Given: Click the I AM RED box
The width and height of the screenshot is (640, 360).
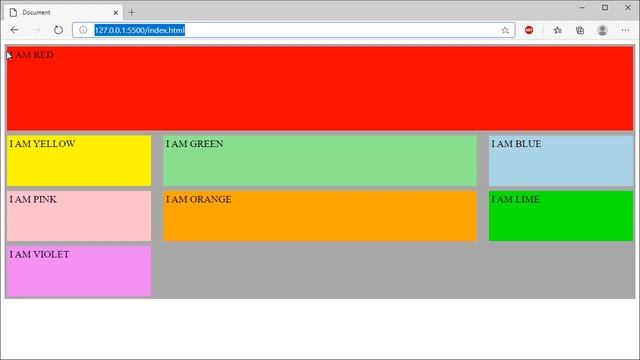Looking at the screenshot, I should (320, 89).
